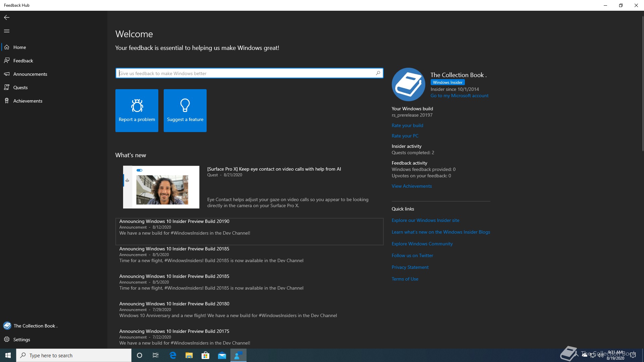The height and width of the screenshot is (362, 644).
Task: Click the back arrow icon
Action: 7,17
